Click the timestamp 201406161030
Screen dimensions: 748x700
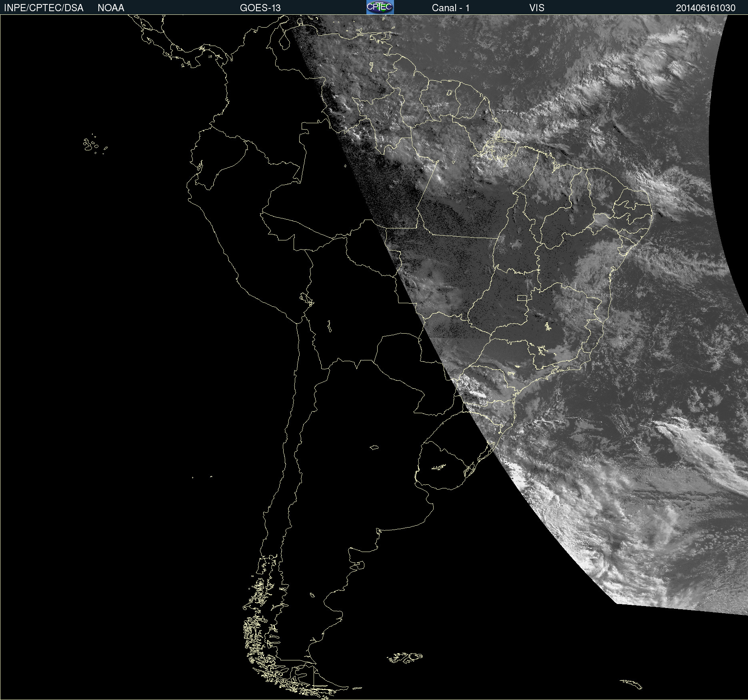click(706, 8)
